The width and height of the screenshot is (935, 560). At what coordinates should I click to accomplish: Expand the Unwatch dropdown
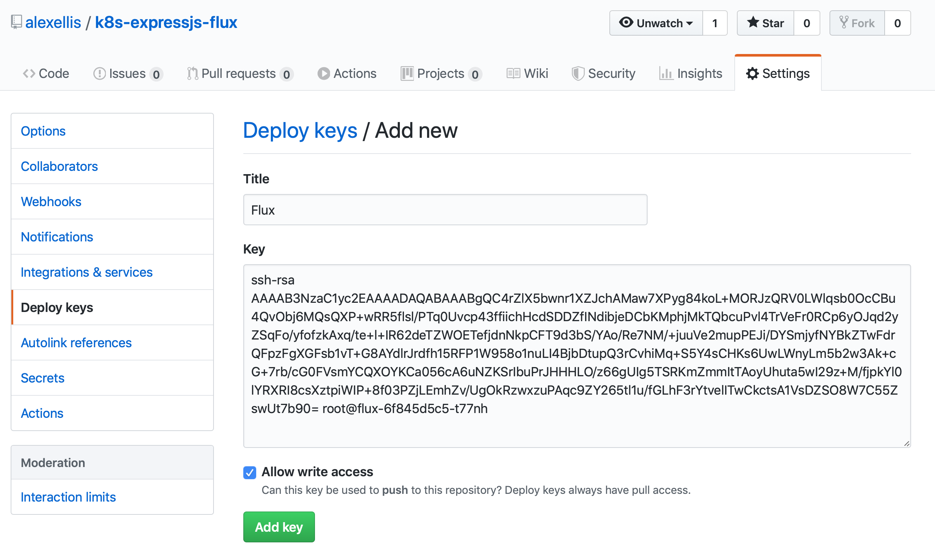point(656,24)
